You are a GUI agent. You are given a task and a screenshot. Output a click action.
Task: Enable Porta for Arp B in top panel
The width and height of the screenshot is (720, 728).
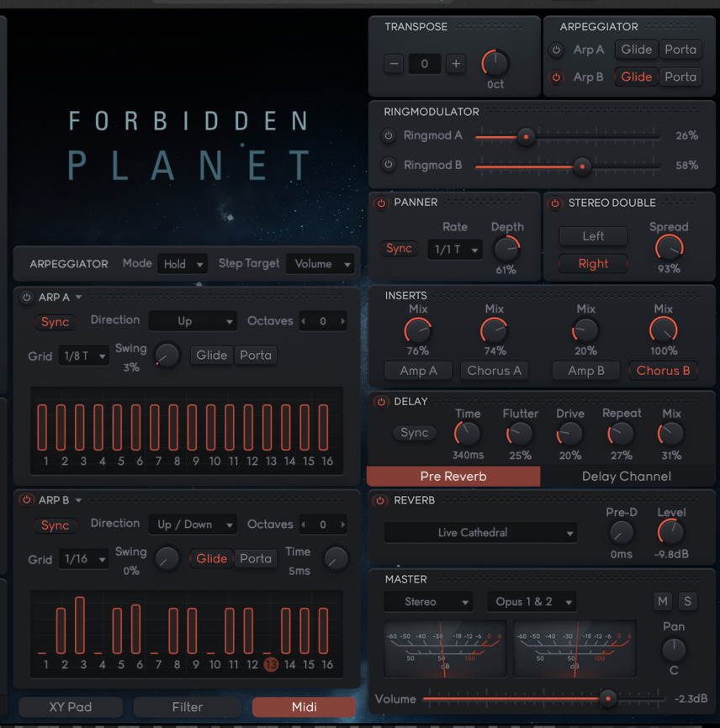point(680,77)
